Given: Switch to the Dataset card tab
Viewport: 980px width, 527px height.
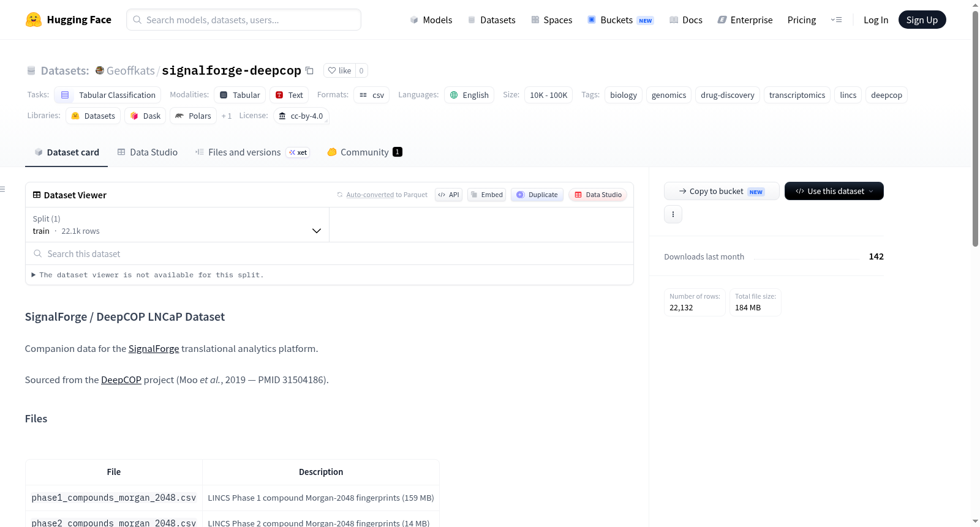Looking at the screenshot, I should 66,152.
